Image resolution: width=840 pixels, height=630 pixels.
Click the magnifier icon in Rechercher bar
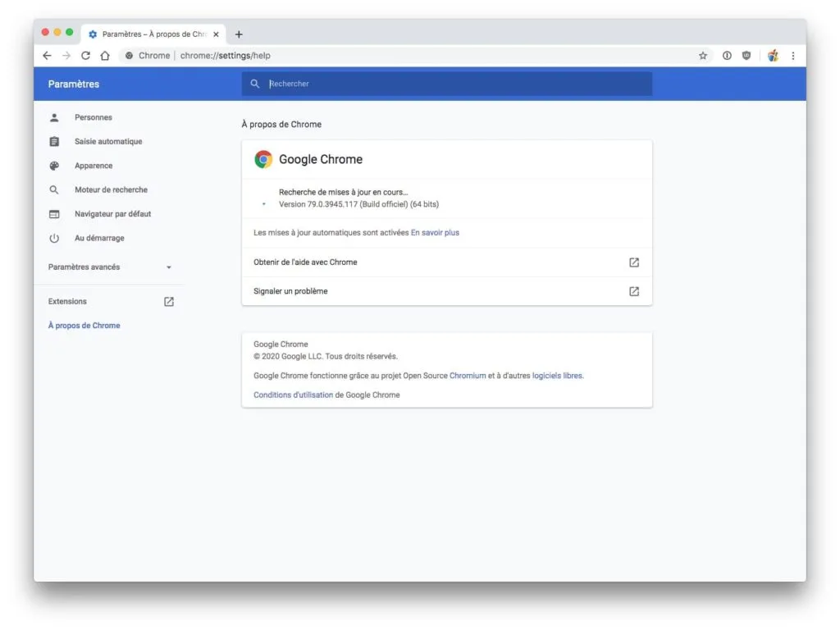pyautogui.click(x=255, y=84)
